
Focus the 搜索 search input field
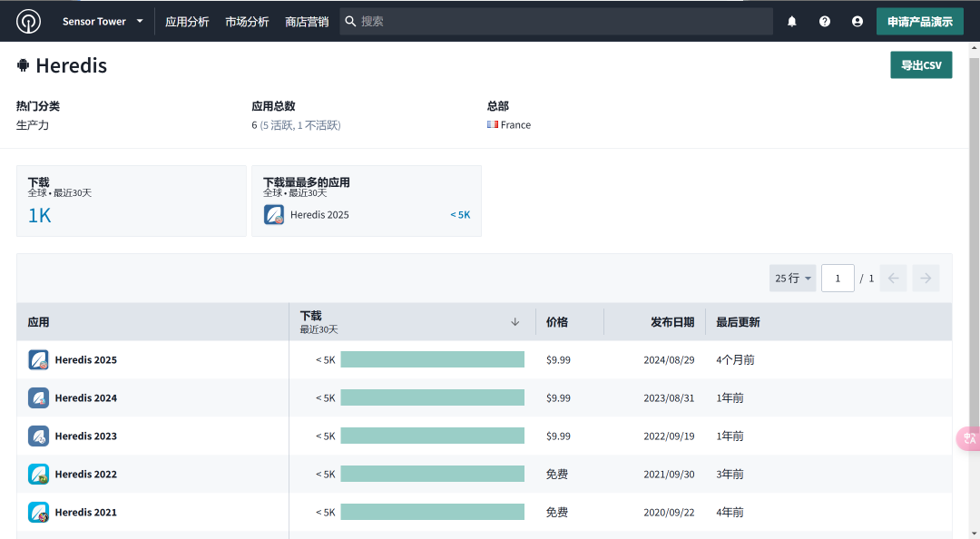556,21
